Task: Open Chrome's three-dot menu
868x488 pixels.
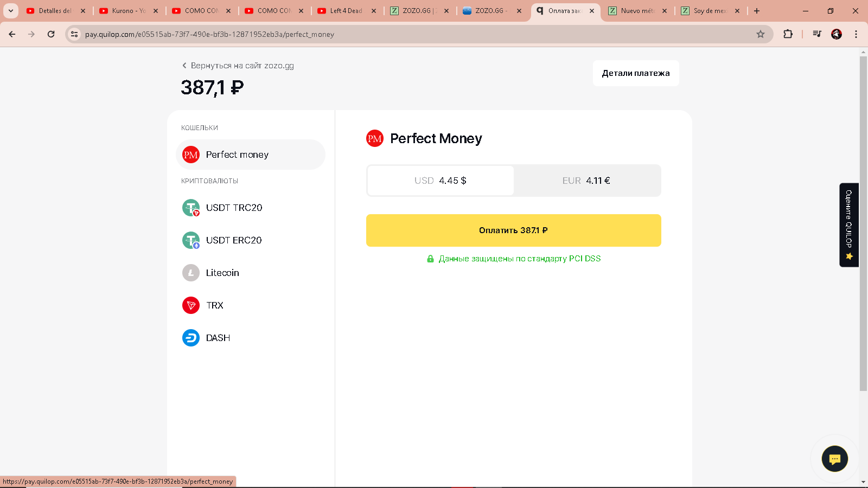Action: click(856, 34)
